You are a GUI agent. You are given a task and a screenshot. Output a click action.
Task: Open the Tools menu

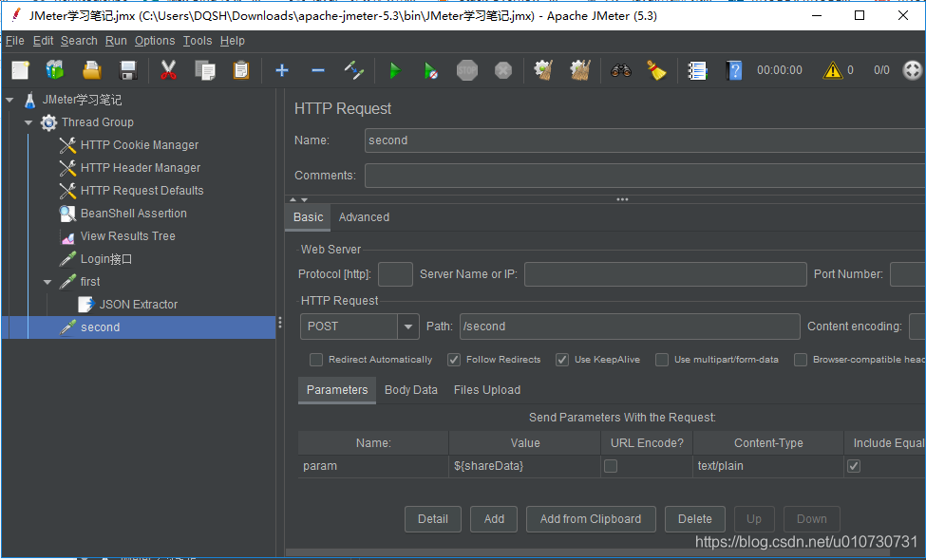click(x=198, y=41)
